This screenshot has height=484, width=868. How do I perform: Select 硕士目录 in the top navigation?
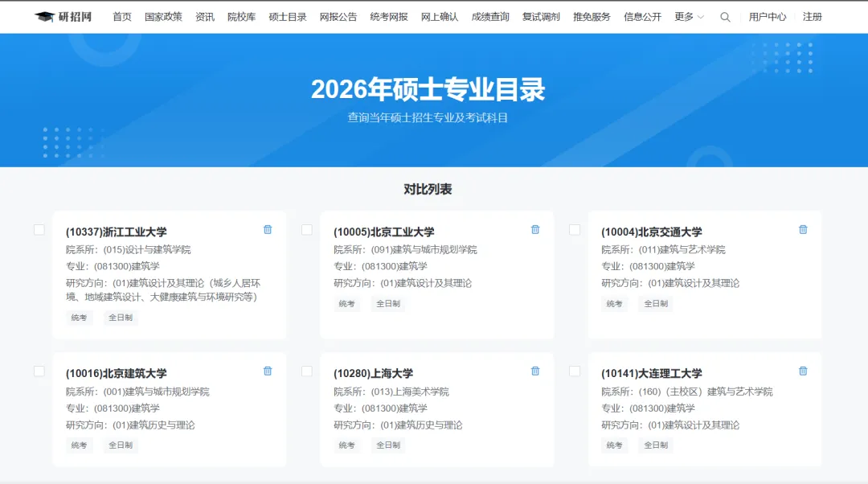[x=287, y=17]
